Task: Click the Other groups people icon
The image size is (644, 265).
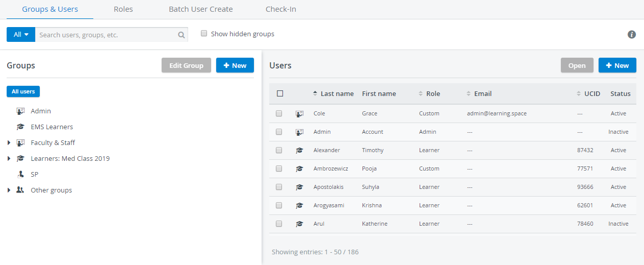Action: (x=20, y=190)
